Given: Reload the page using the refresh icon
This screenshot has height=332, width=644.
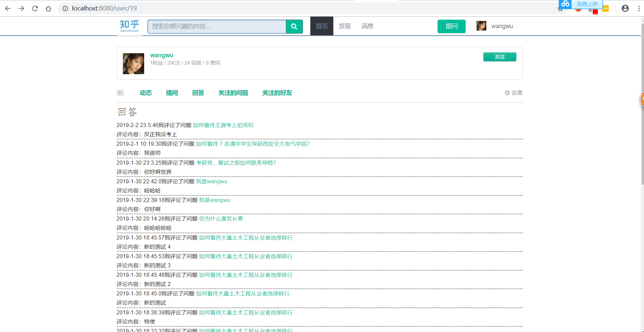Looking at the screenshot, I should 35,8.
